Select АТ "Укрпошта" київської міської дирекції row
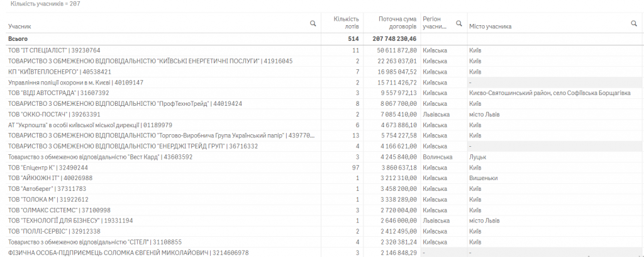The height and width of the screenshot is (257, 644). click(x=91, y=125)
